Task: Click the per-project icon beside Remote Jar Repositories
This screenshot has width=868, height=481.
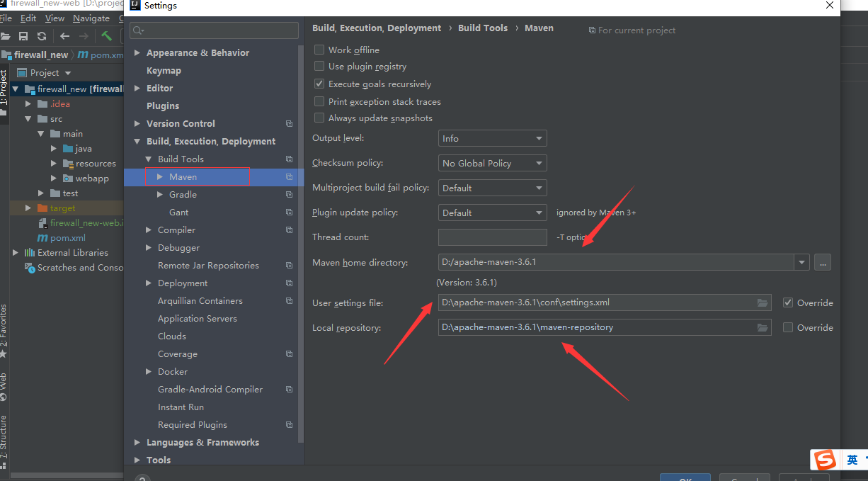Action: pyautogui.click(x=289, y=266)
